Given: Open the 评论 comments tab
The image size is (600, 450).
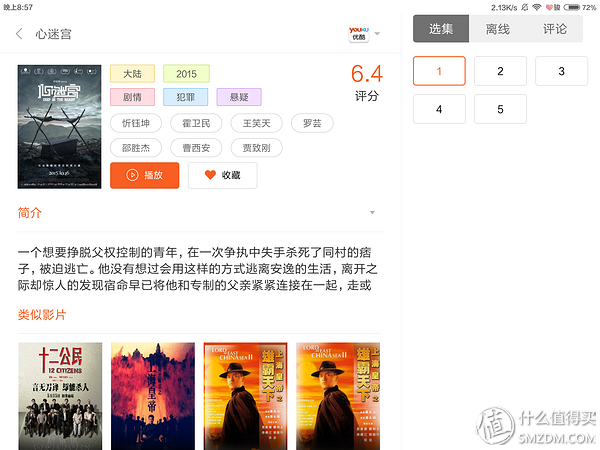Looking at the screenshot, I should click(555, 29).
